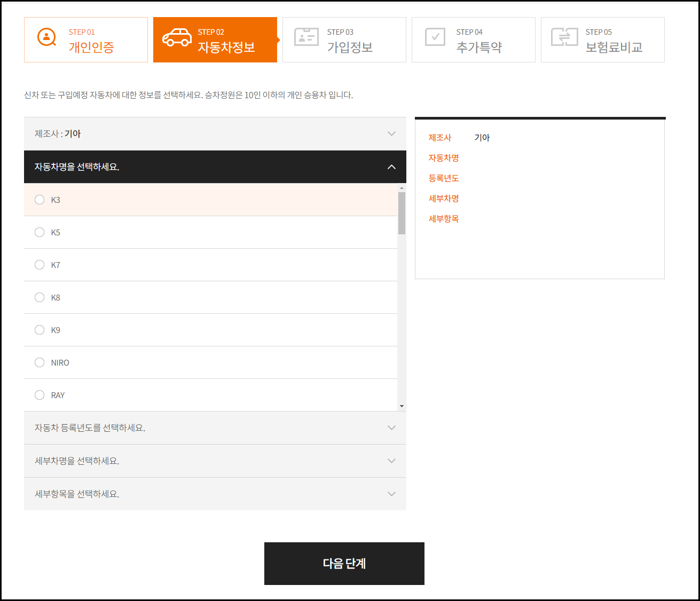Click the checkmark icon in STEP 04
700x601 pixels.
tap(435, 37)
